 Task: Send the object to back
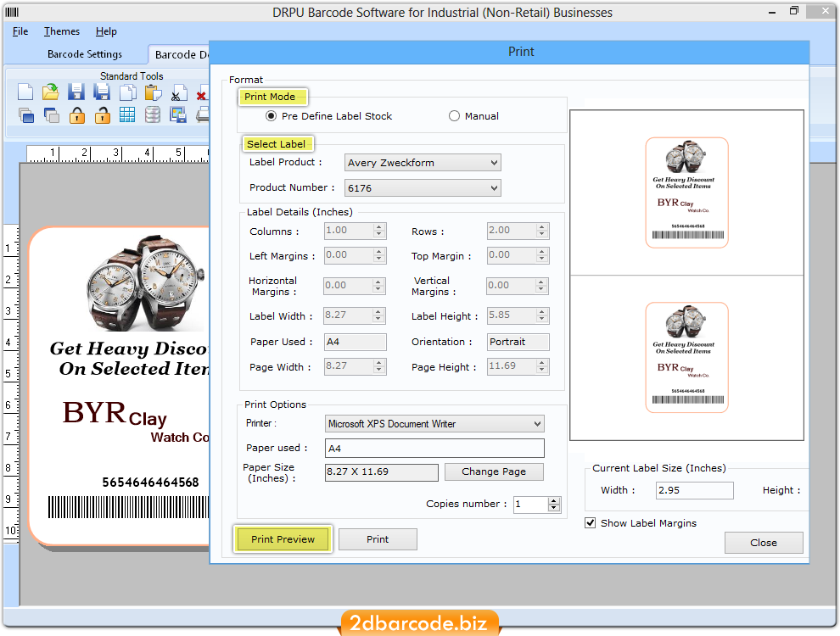coord(52,115)
